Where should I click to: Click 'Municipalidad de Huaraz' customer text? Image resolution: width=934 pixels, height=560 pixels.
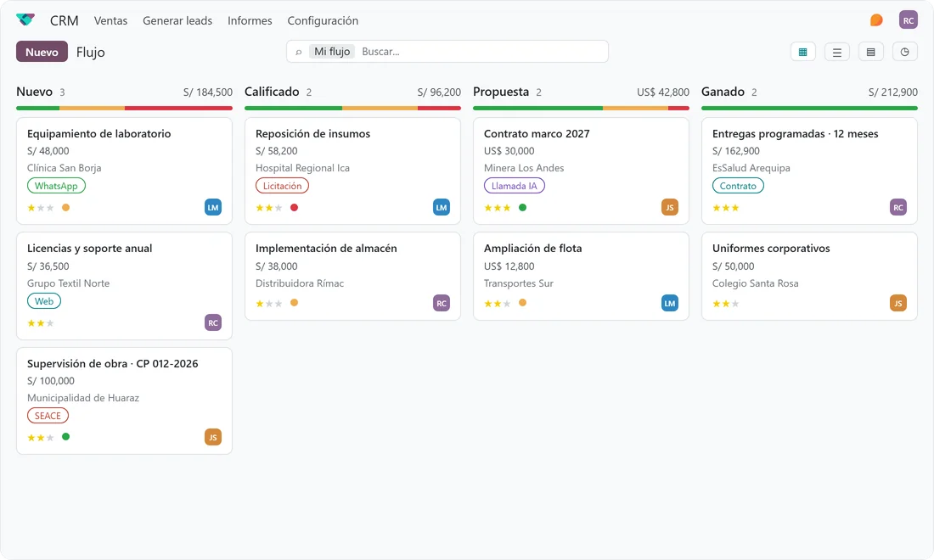point(83,398)
